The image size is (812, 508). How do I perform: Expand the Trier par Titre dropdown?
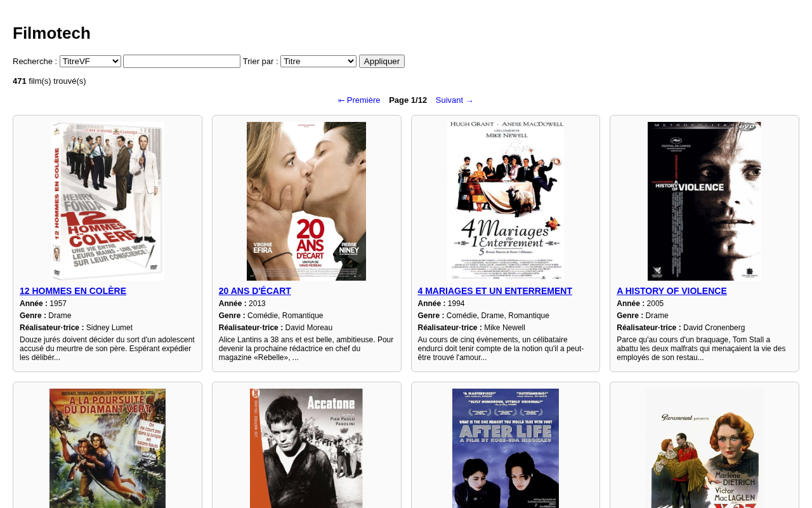click(318, 61)
